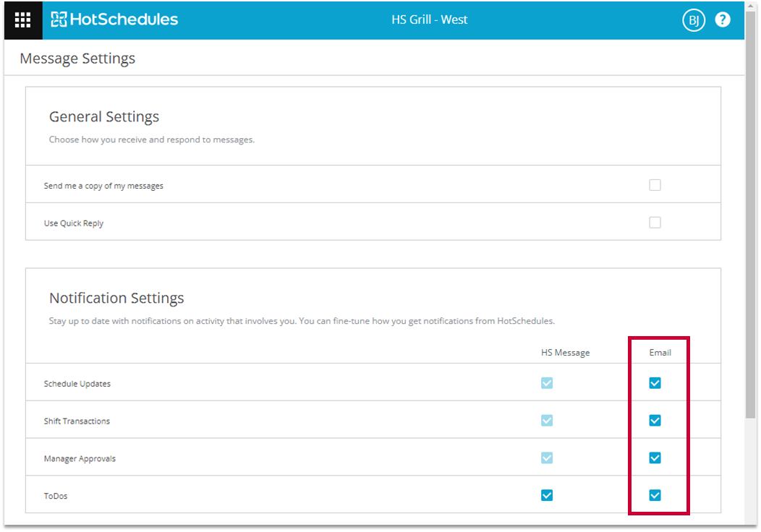
Task: Open the BJ user profile avatar
Action: [694, 20]
